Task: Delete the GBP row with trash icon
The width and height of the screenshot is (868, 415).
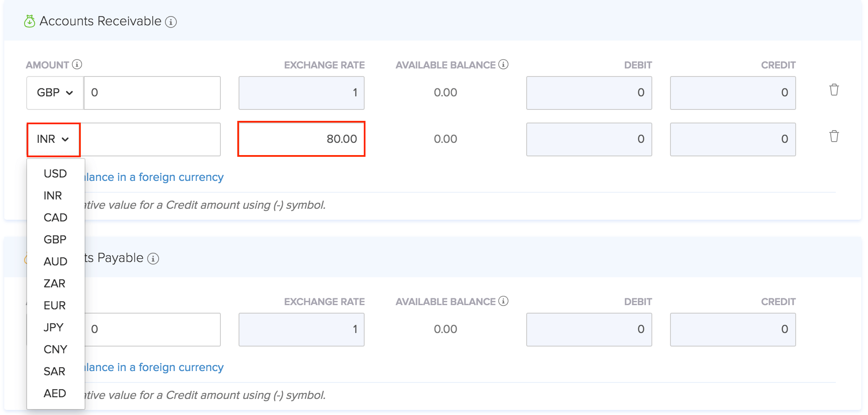Action: (x=834, y=90)
